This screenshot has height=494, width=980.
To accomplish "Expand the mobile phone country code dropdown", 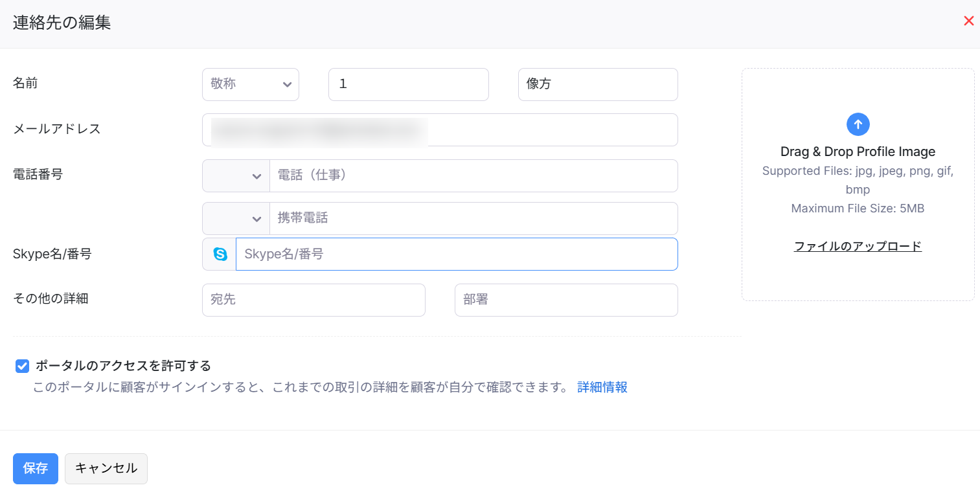I will coord(236,219).
